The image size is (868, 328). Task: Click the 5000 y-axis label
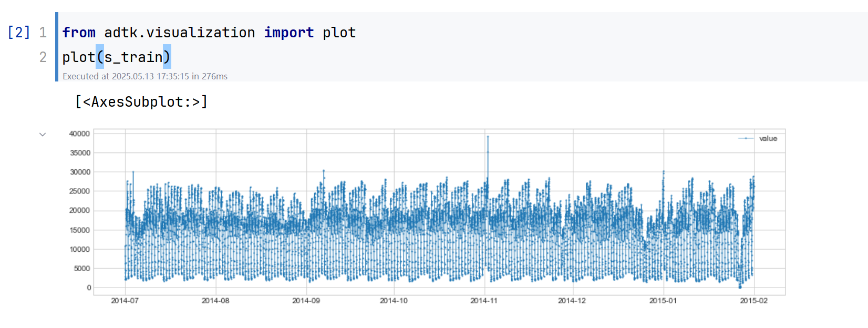click(x=82, y=268)
